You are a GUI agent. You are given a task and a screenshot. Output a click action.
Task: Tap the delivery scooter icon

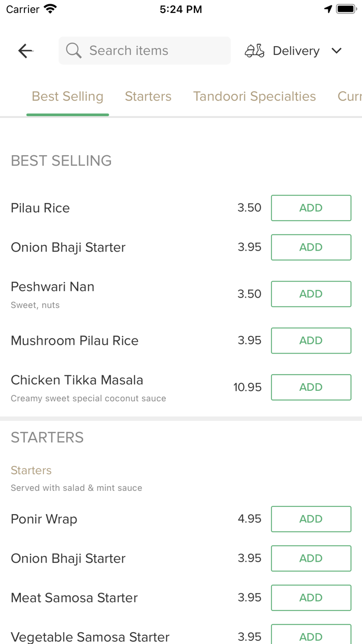tap(254, 51)
